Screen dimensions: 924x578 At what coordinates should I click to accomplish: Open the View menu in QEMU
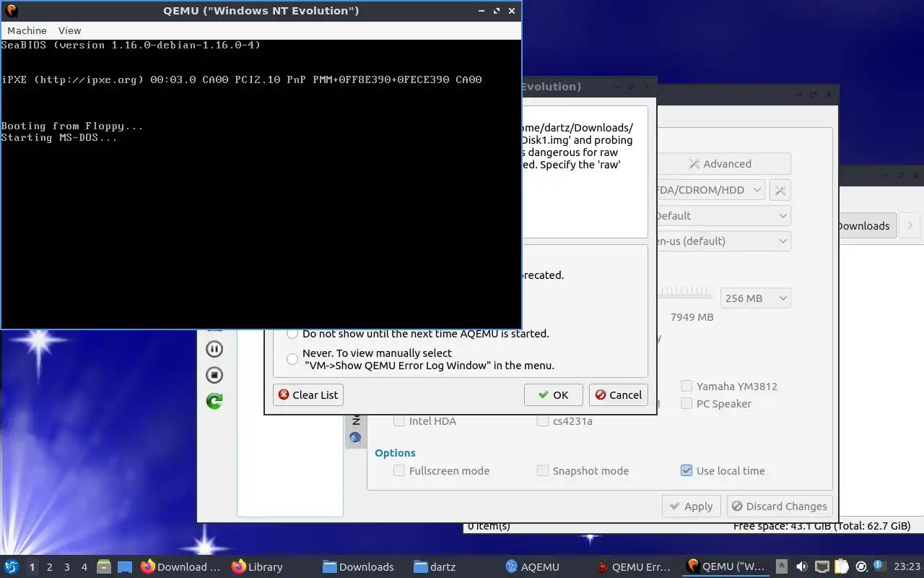[x=69, y=30]
